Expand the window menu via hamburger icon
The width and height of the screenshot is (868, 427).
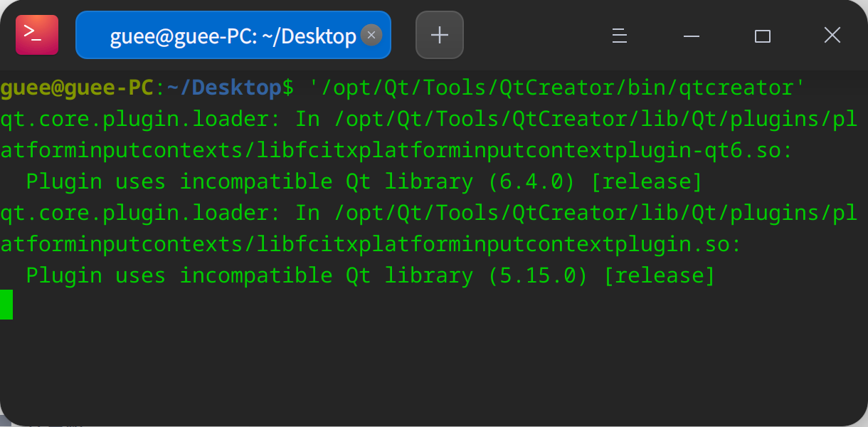coord(618,34)
